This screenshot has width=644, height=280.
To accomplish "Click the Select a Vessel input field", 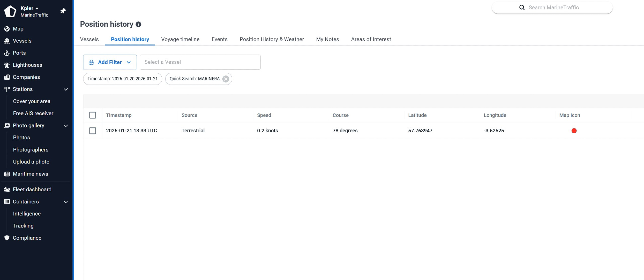I will (200, 62).
